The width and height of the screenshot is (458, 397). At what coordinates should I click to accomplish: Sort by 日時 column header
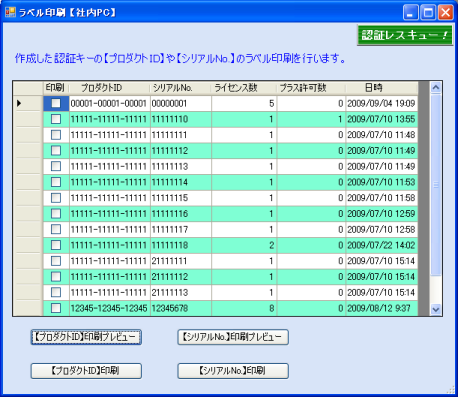(382, 88)
